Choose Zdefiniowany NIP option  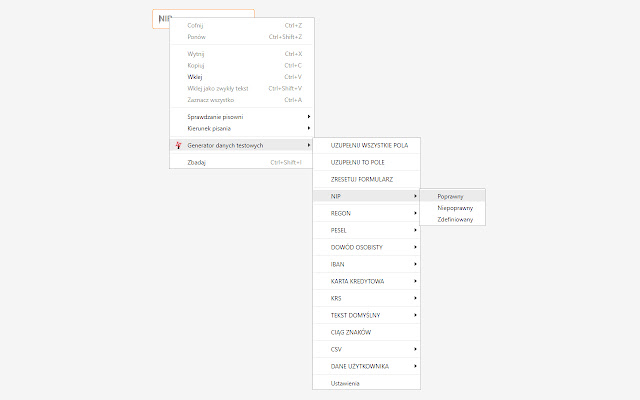pos(453,219)
